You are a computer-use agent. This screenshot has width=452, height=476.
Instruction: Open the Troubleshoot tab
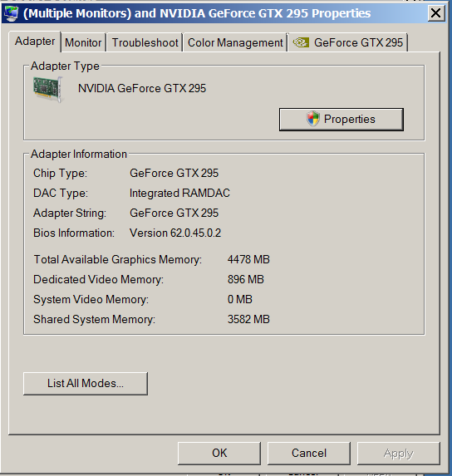click(x=145, y=42)
